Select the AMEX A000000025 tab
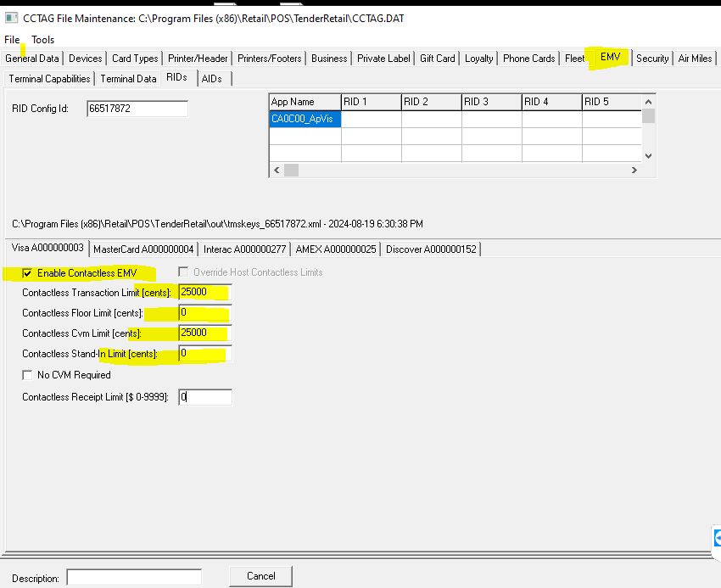The height and width of the screenshot is (588, 721). point(336,249)
